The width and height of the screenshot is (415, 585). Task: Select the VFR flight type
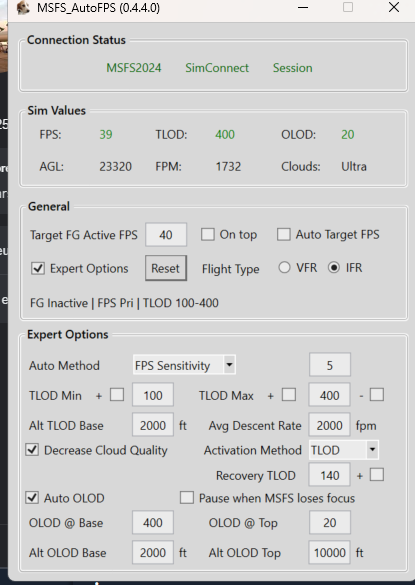click(x=284, y=268)
